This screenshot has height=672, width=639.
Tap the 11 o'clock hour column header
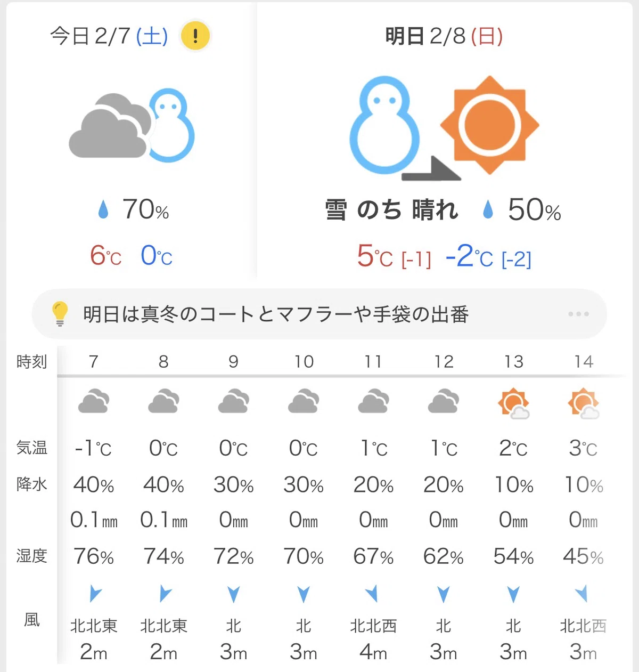click(x=373, y=361)
